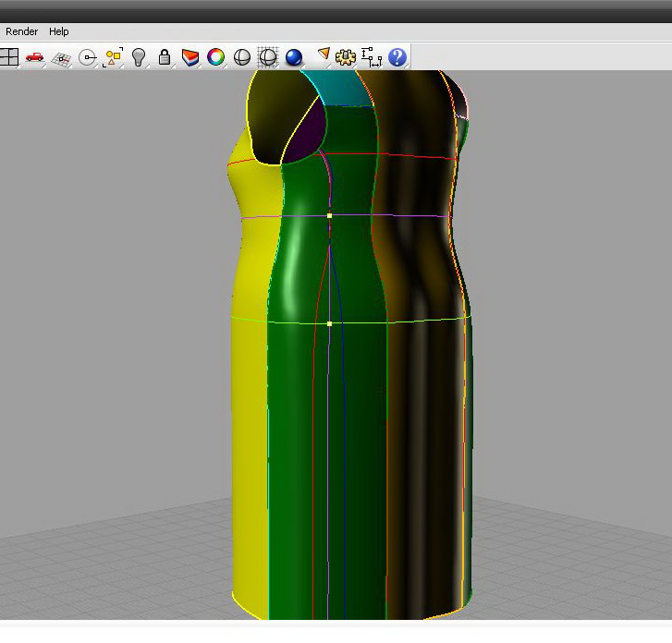The image size is (672, 643).
Task: Select the dimension tool icon
Action: coord(372,57)
